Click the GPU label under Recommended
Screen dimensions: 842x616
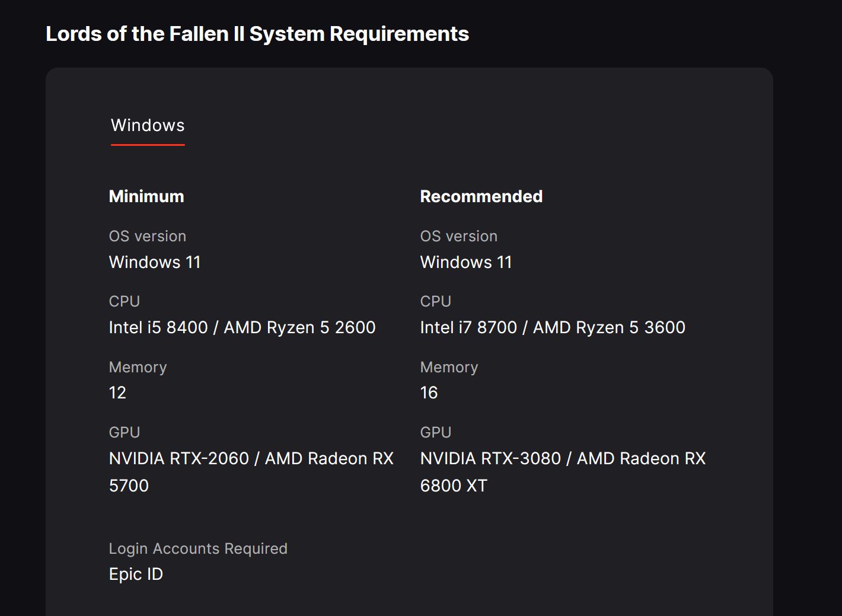pyautogui.click(x=436, y=432)
